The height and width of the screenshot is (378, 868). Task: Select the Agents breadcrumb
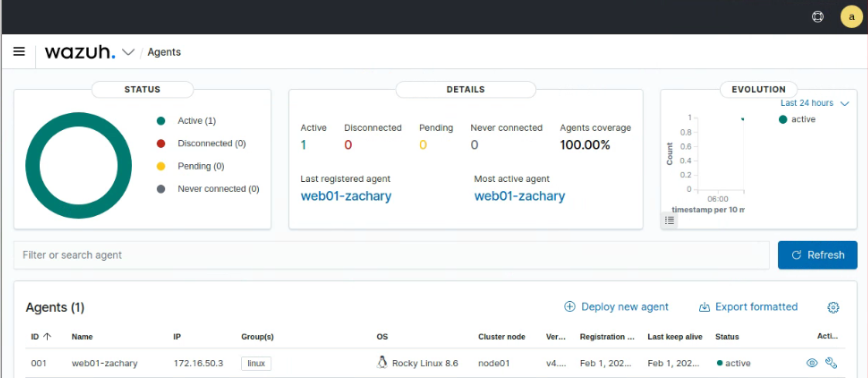[164, 53]
